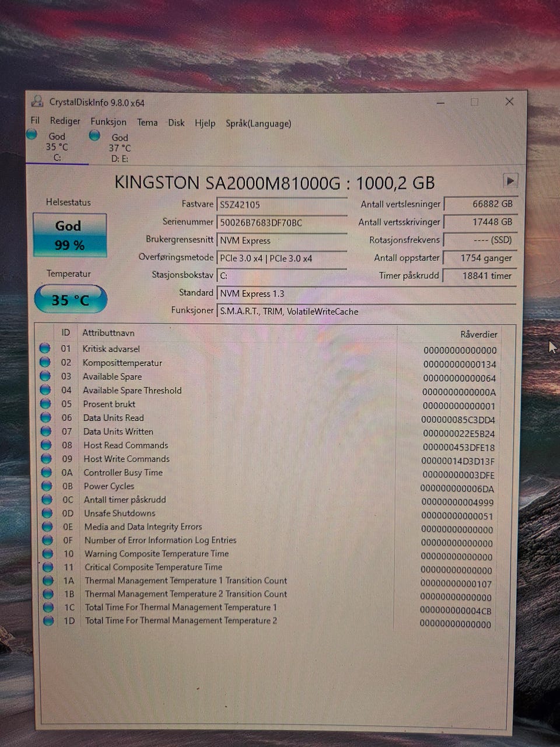Open the Språk(Language) menu
Screen dimensions: 560x747
tap(258, 123)
